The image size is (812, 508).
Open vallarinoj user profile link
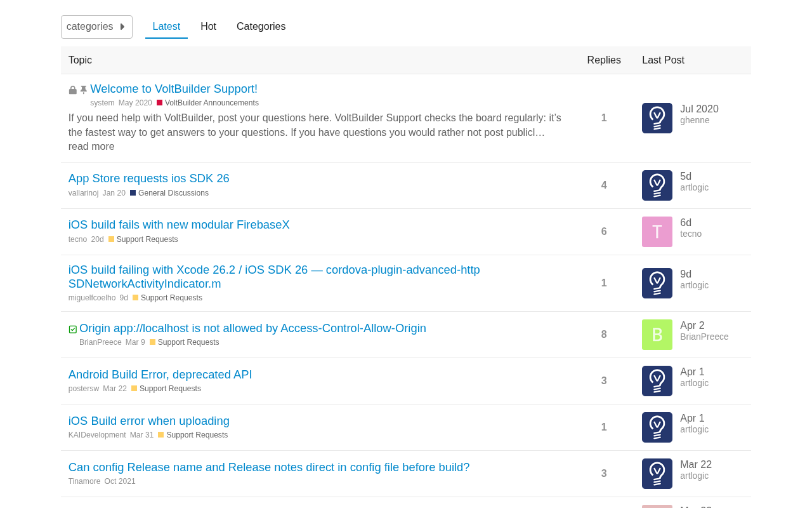click(84, 193)
